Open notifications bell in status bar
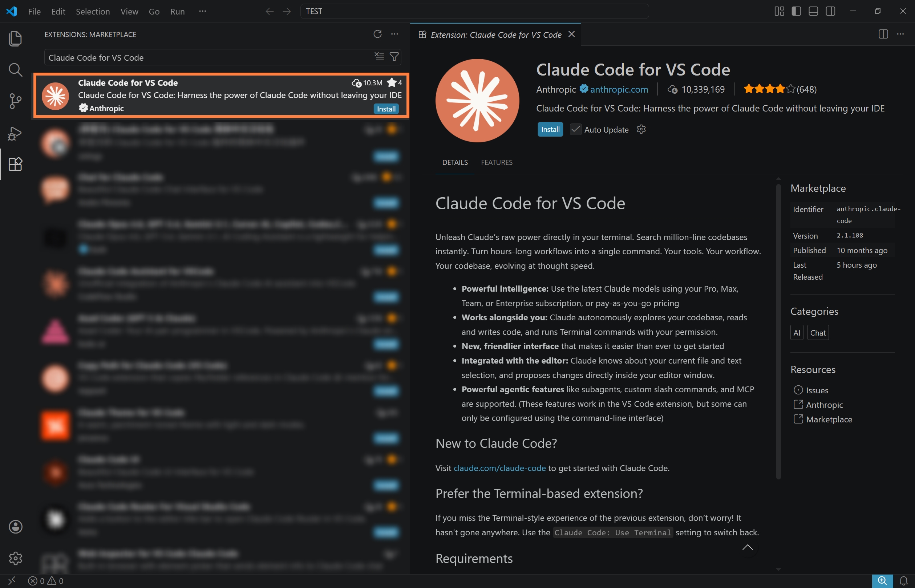Screen dimensions: 915x588 (x=903, y=581)
